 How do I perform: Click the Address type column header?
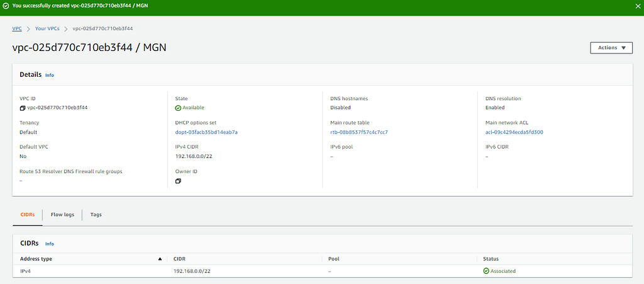36,259
